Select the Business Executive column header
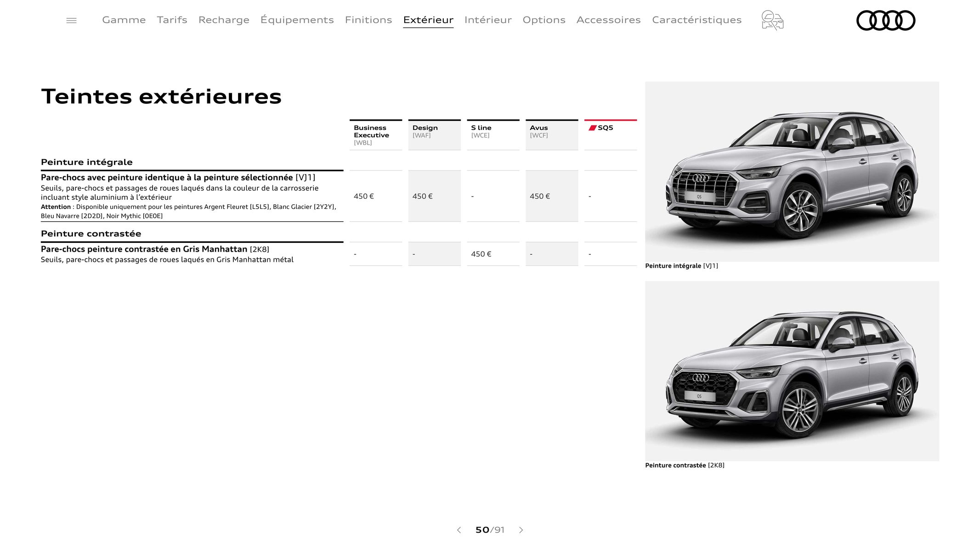The image size is (980, 551). coord(375,135)
